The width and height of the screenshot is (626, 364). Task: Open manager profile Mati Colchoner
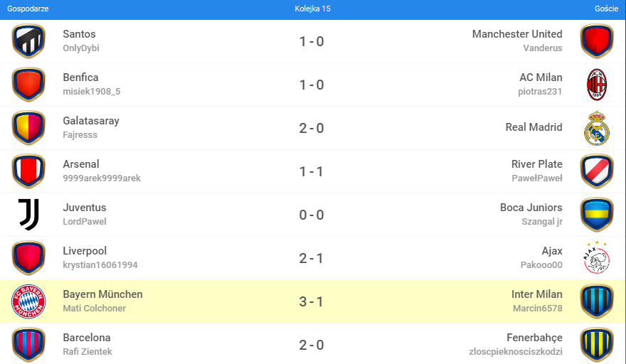(x=94, y=309)
